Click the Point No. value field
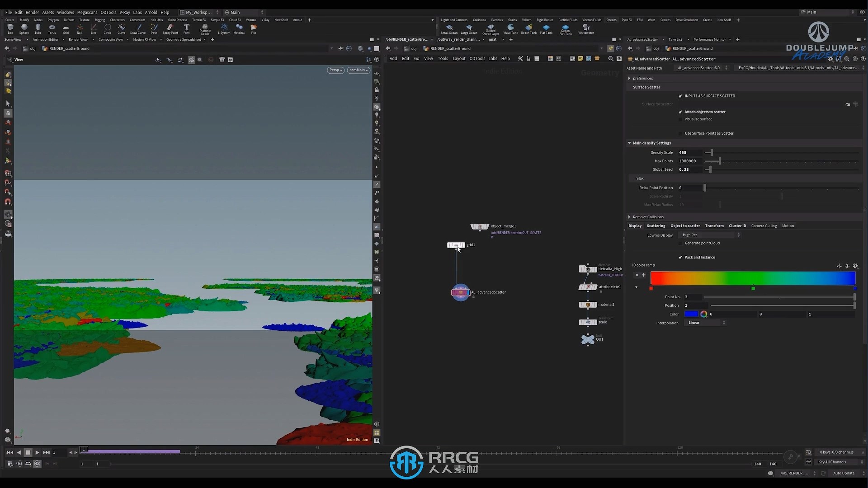The height and width of the screenshot is (488, 868). [693, 297]
